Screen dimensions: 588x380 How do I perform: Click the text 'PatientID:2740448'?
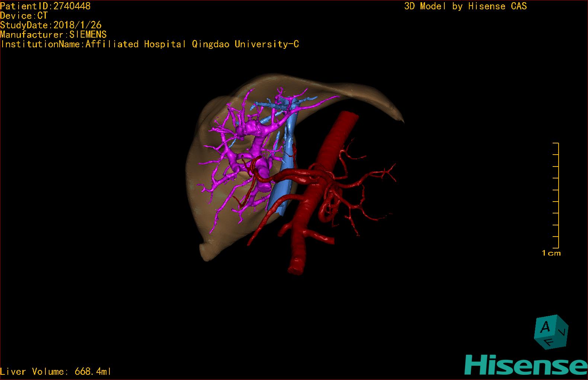click(45, 6)
